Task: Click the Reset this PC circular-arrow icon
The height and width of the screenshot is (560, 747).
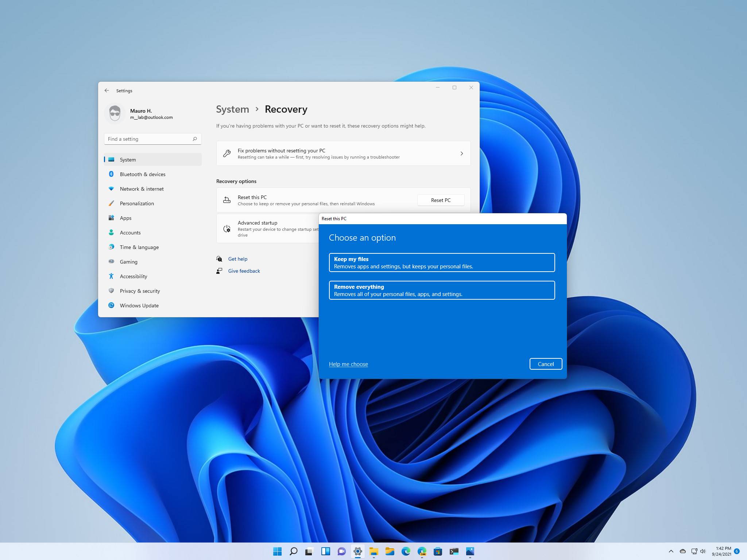Action: pos(227,200)
